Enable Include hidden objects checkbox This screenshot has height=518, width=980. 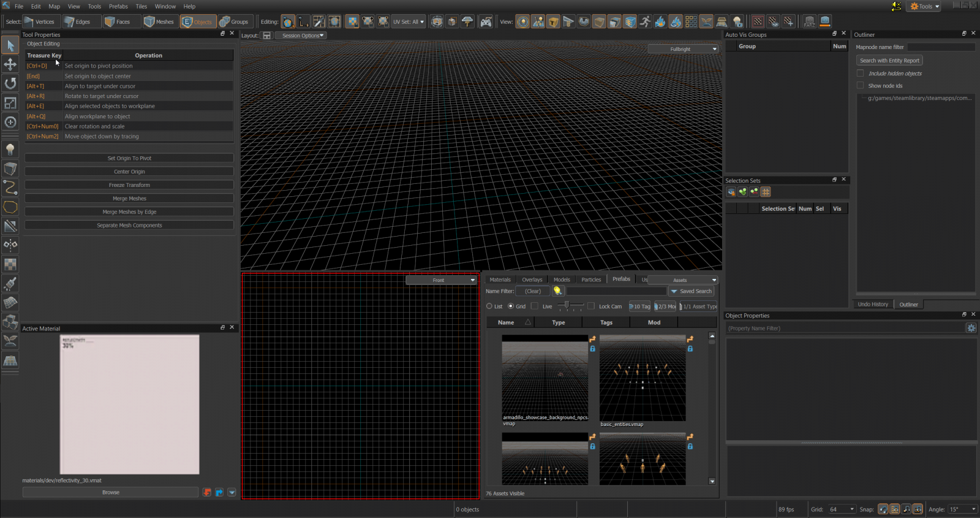(860, 74)
